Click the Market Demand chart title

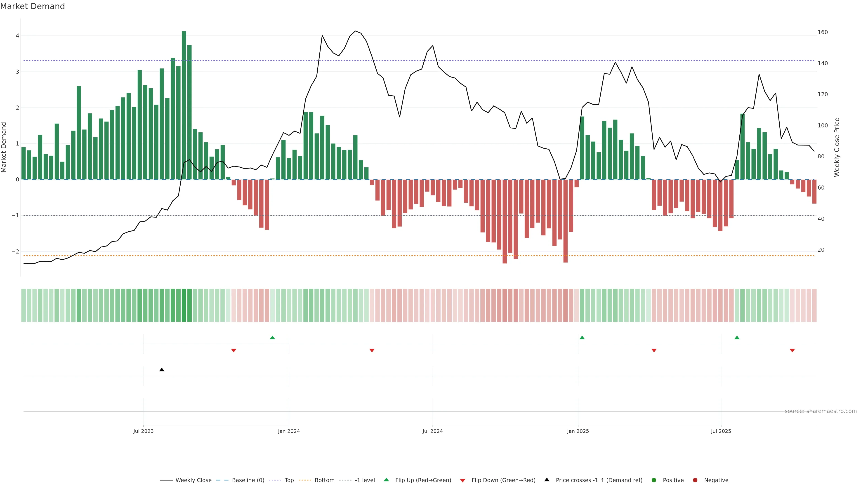pyautogui.click(x=32, y=6)
